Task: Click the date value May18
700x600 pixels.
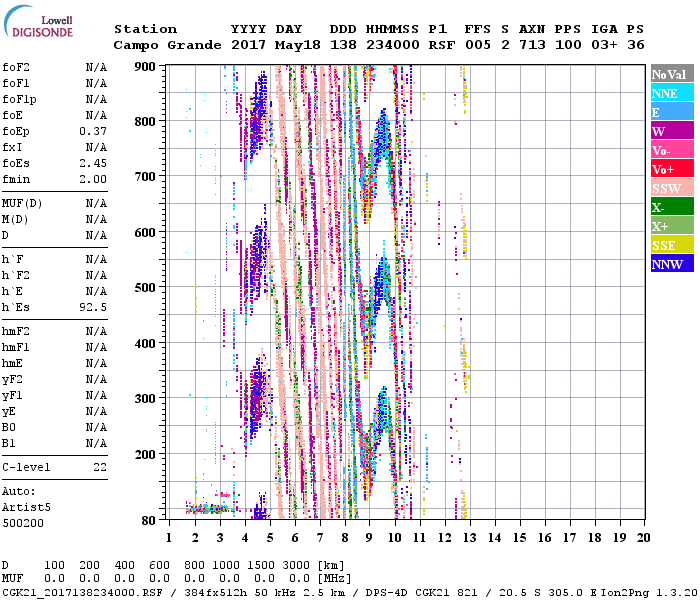Action: 297,45
